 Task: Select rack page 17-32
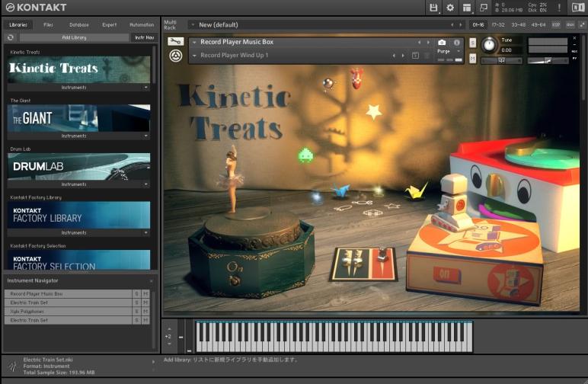tap(498, 24)
